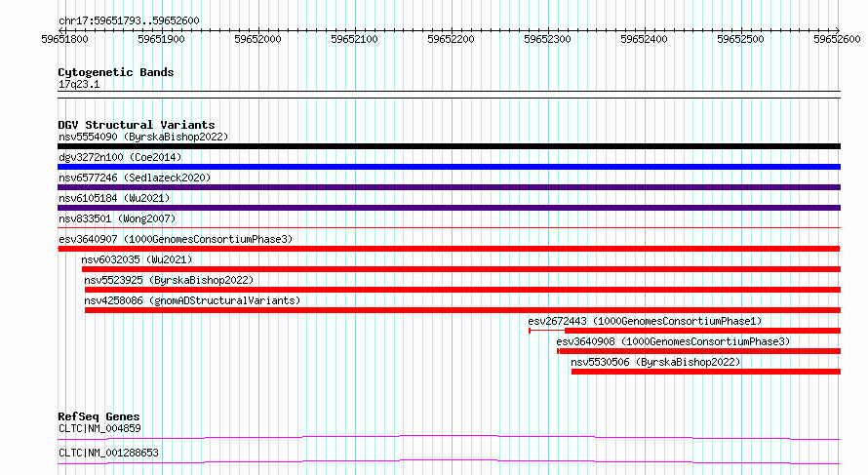Screen dimensions: 868x475
Task: Select the RefSeq Genes track title
Action: [x=99, y=416]
